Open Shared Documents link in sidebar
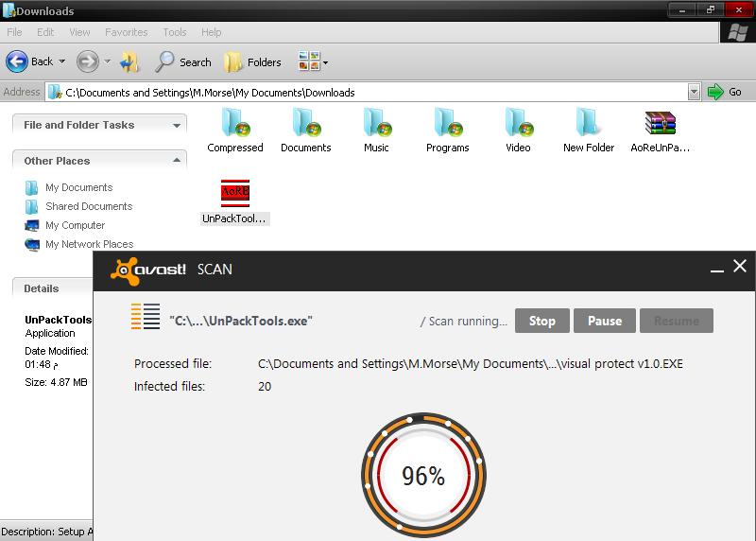756x541 pixels. point(89,206)
